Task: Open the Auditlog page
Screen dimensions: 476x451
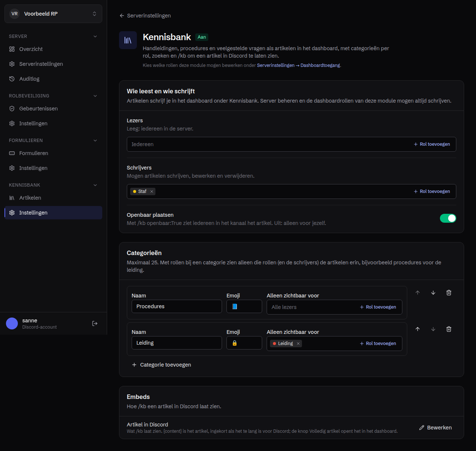Action: (54, 79)
